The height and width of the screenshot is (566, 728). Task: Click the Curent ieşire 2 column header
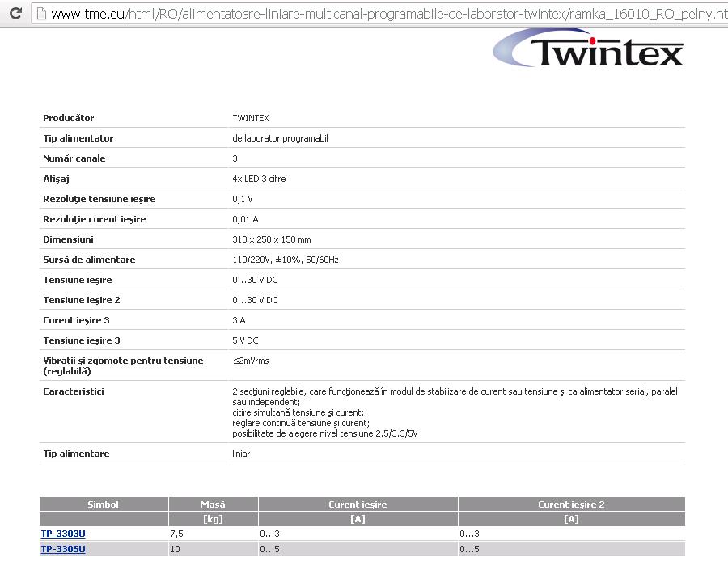571,505
